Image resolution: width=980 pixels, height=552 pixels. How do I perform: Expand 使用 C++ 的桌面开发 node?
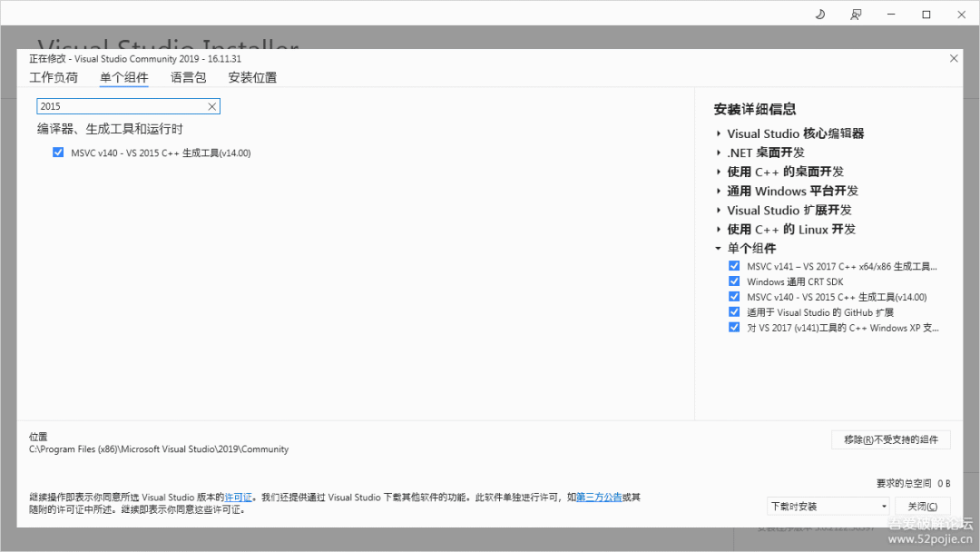click(x=719, y=172)
